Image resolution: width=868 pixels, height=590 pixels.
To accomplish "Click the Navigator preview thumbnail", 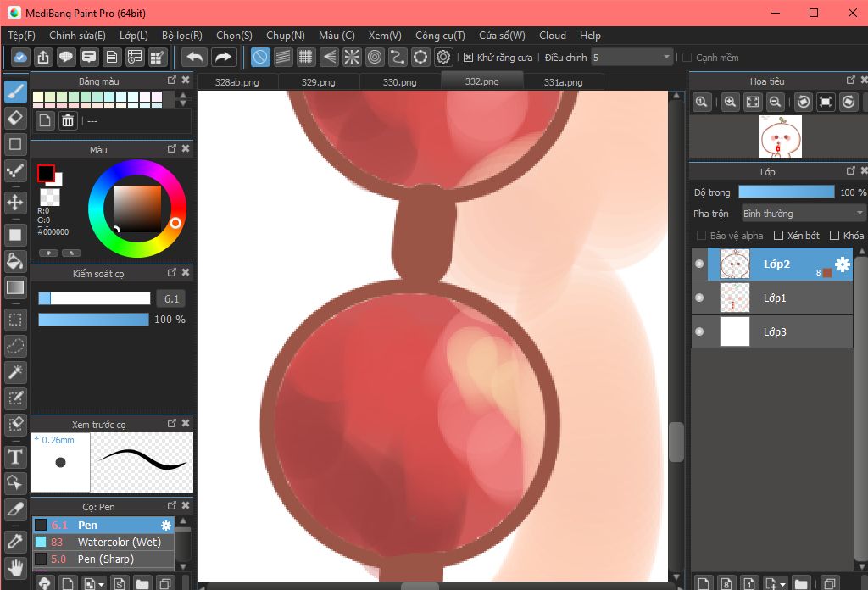I will tap(780, 136).
